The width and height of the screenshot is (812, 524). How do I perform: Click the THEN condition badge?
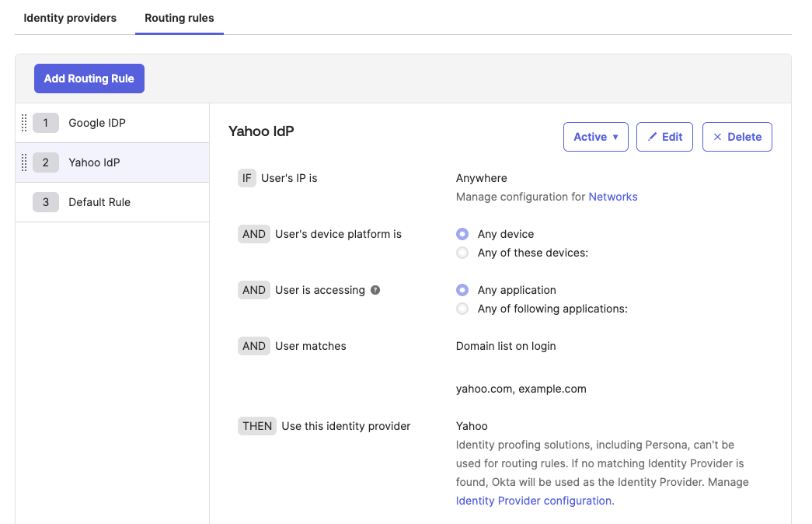[257, 426]
